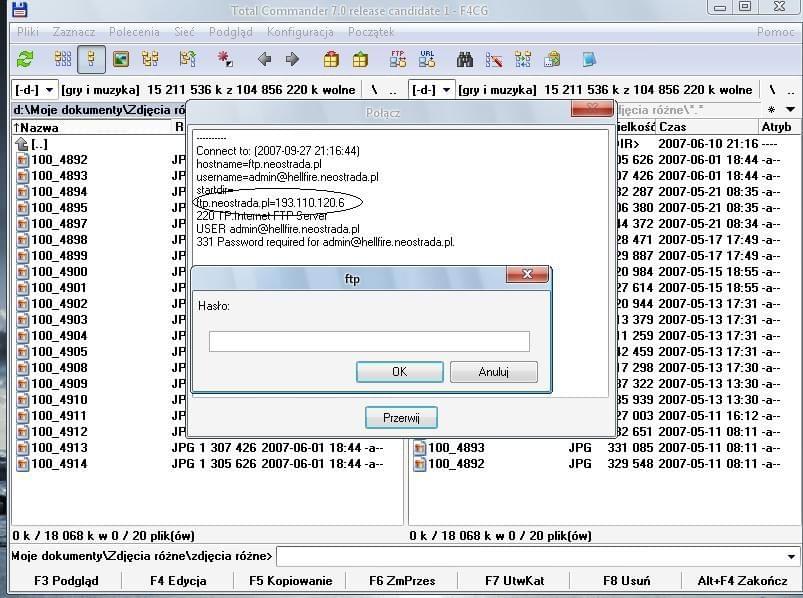Open the right panel [-d-] drive dropdown
This screenshot has width=803, height=598.
(431, 90)
